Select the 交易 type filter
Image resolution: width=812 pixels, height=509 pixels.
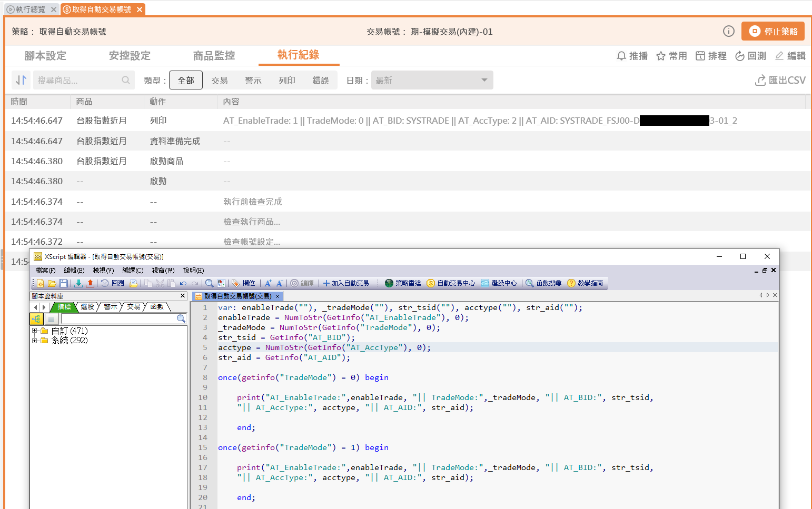(x=220, y=81)
